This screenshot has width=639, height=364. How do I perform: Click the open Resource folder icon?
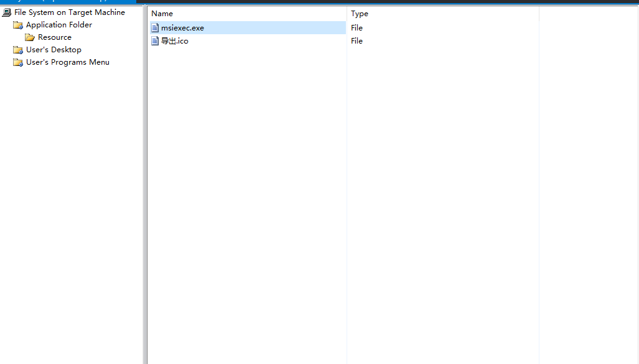[x=30, y=37]
